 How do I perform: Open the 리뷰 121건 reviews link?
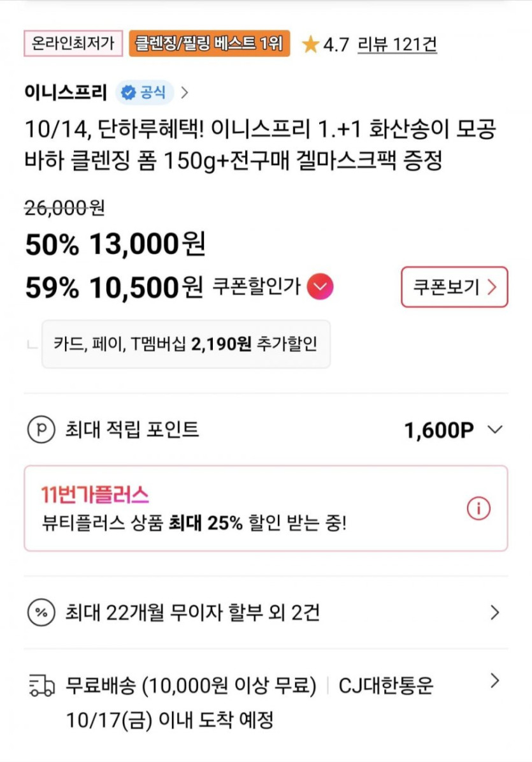coord(397,45)
